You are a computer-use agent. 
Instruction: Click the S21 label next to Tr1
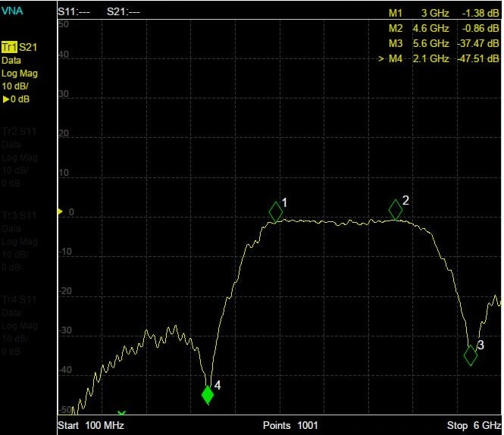pyautogui.click(x=28, y=47)
